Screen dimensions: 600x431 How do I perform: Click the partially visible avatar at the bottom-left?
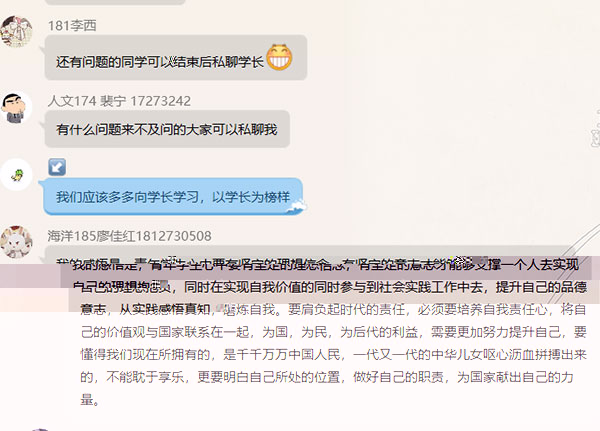point(41,429)
